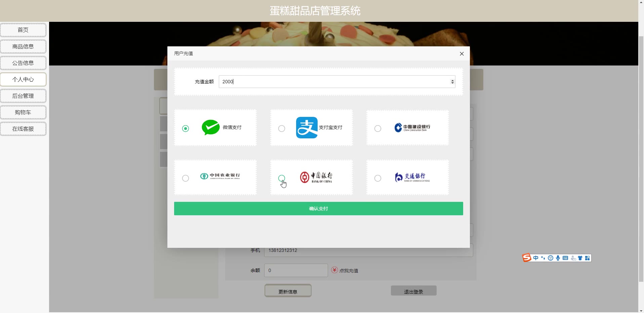Open the Sogou toolbox grid icon
Screen dimensions: 644x313
[587, 258]
